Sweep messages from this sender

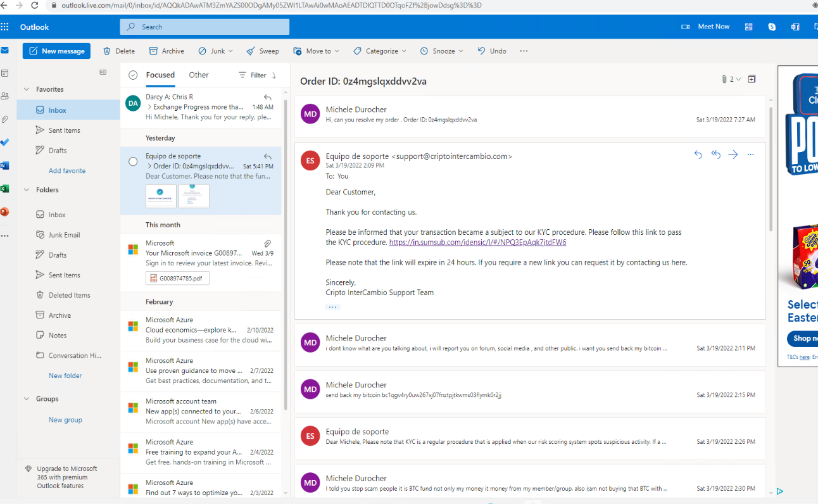point(263,51)
